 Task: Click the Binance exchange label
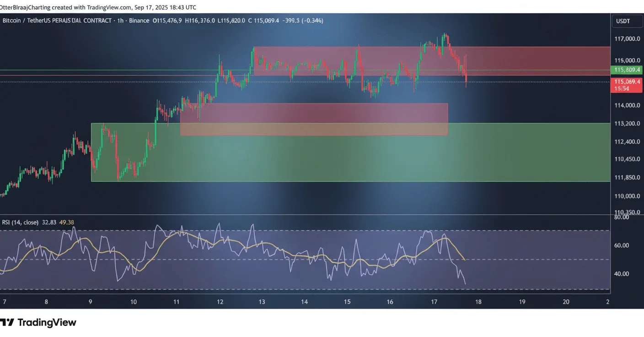coord(139,21)
